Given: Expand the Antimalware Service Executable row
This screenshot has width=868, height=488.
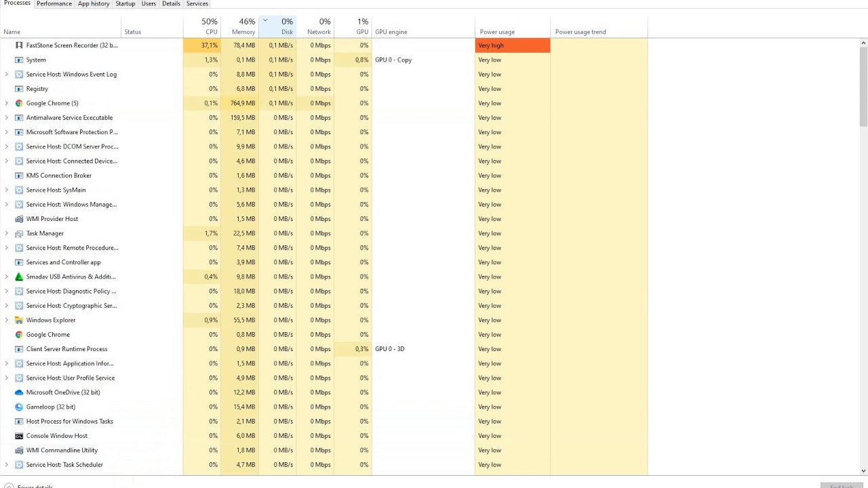Looking at the screenshot, I should coord(7,118).
